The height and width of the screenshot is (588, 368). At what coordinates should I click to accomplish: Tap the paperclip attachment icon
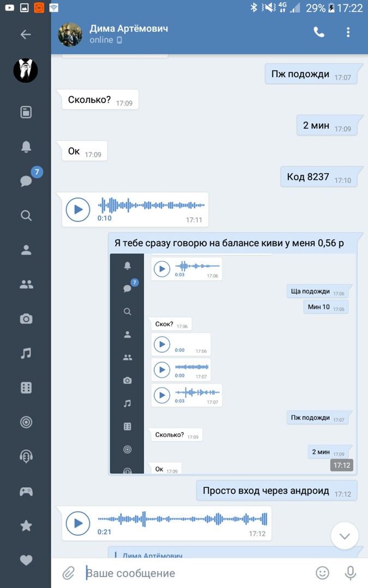click(68, 573)
